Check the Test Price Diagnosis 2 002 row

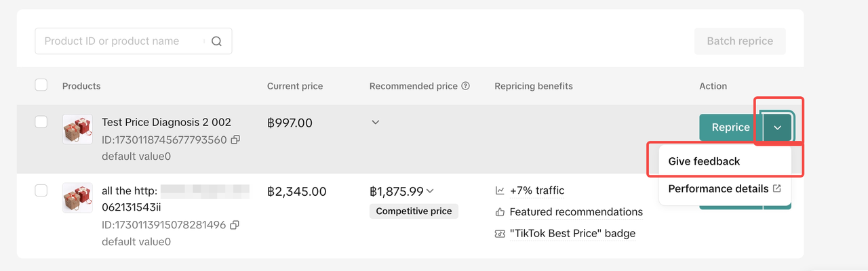point(41,122)
